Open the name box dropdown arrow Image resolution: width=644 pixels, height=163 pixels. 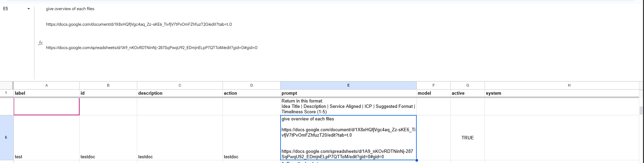[29, 9]
